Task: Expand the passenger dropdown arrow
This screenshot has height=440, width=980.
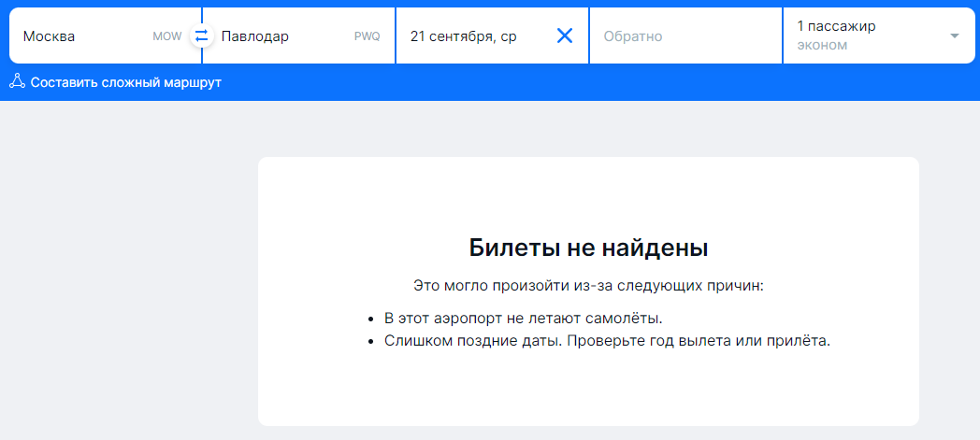Action: click(954, 35)
